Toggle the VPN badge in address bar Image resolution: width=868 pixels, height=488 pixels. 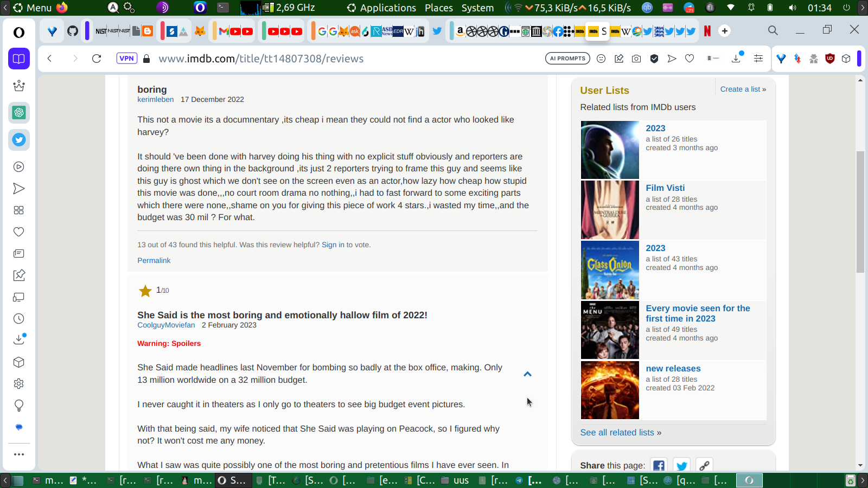(x=126, y=59)
